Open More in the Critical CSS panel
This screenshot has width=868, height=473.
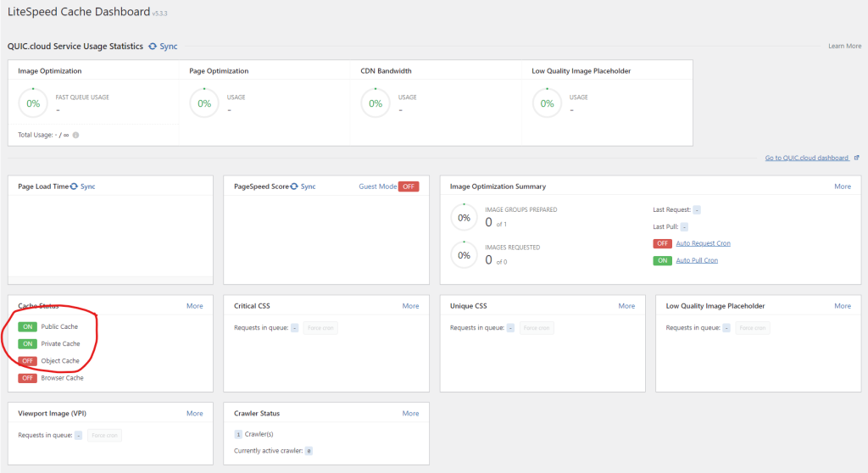[x=411, y=306]
